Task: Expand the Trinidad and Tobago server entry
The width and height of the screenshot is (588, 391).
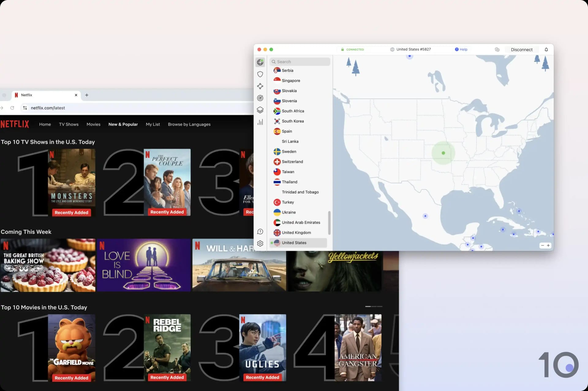Action: [x=300, y=192]
